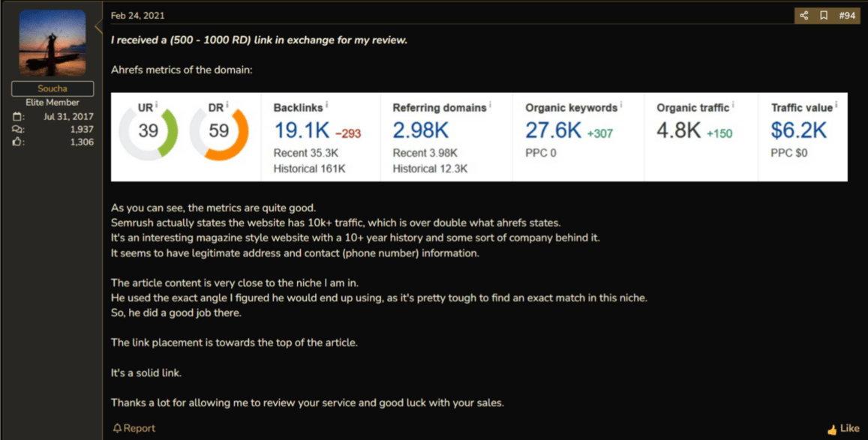Click the thumbs-up Like button
This screenshot has height=440, width=868.
pyautogui.click(x=843, y=429)
